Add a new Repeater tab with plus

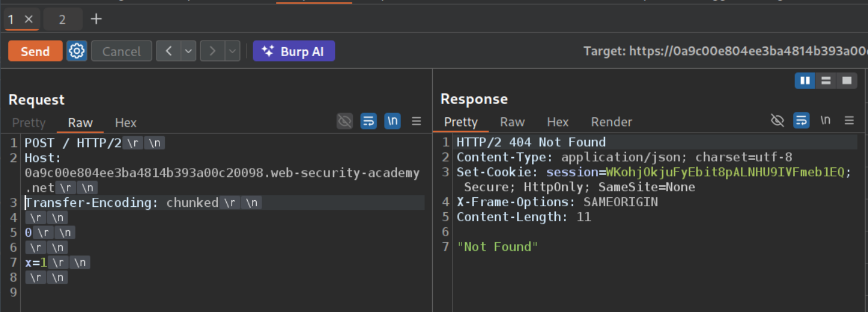96,19
